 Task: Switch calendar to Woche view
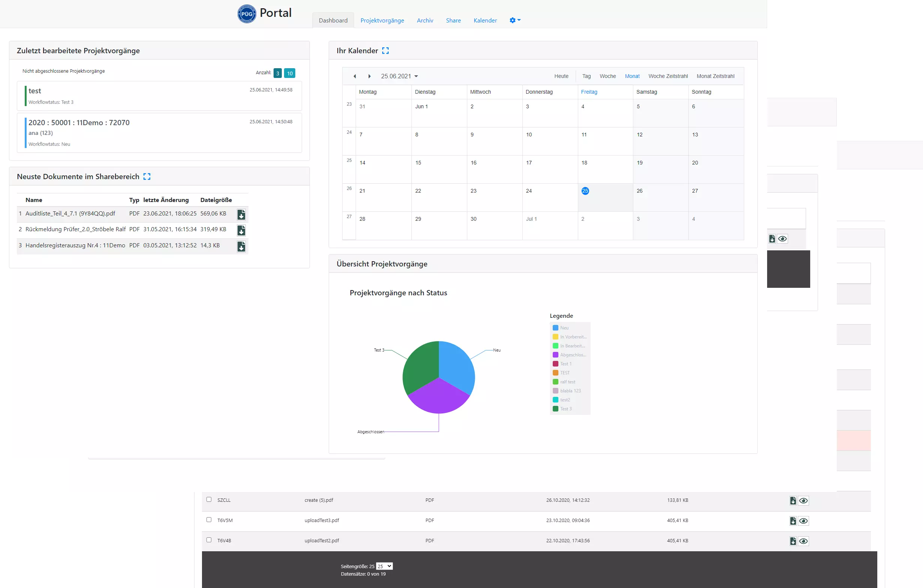[x=607, y=76]
